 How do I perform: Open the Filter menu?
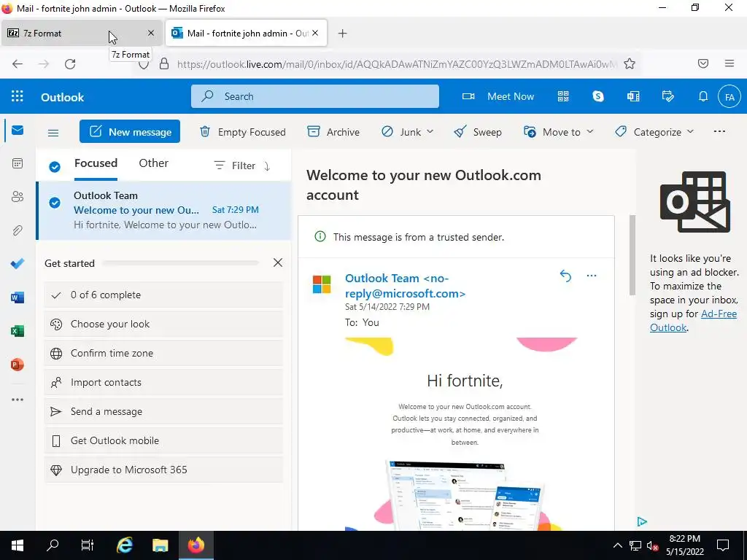point(235,166)
